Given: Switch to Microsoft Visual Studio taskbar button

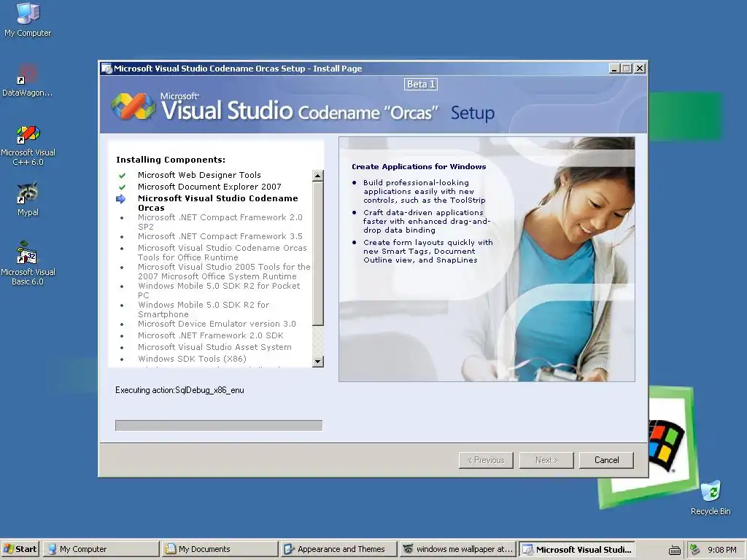Looking at the screenshot, I should (x=577, y=549).
